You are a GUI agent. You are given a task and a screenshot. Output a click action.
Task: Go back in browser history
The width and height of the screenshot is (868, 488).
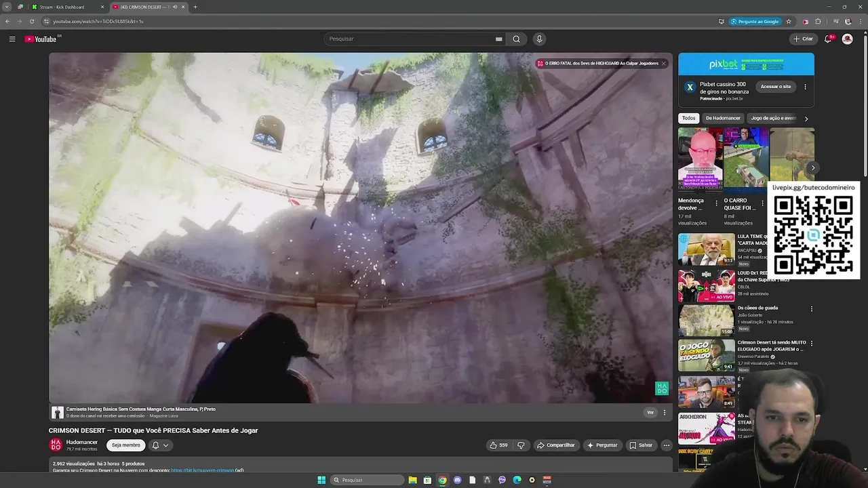[x=7, y=21]
